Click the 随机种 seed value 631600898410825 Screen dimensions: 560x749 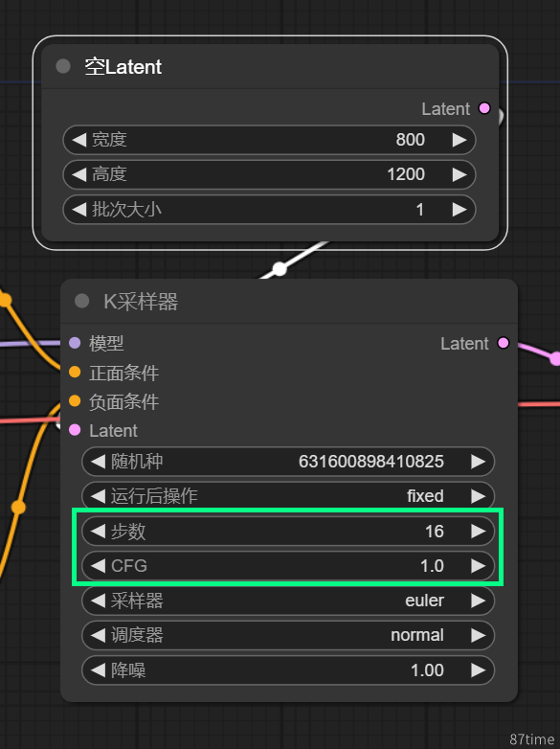371,462
